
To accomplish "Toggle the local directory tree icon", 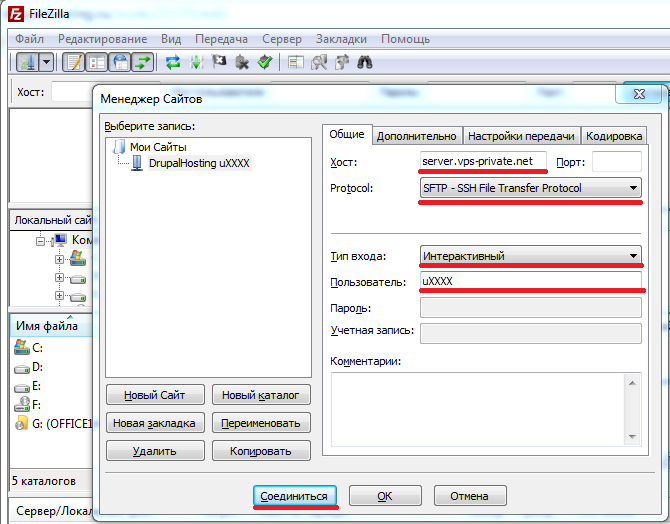I will (97, 62).
